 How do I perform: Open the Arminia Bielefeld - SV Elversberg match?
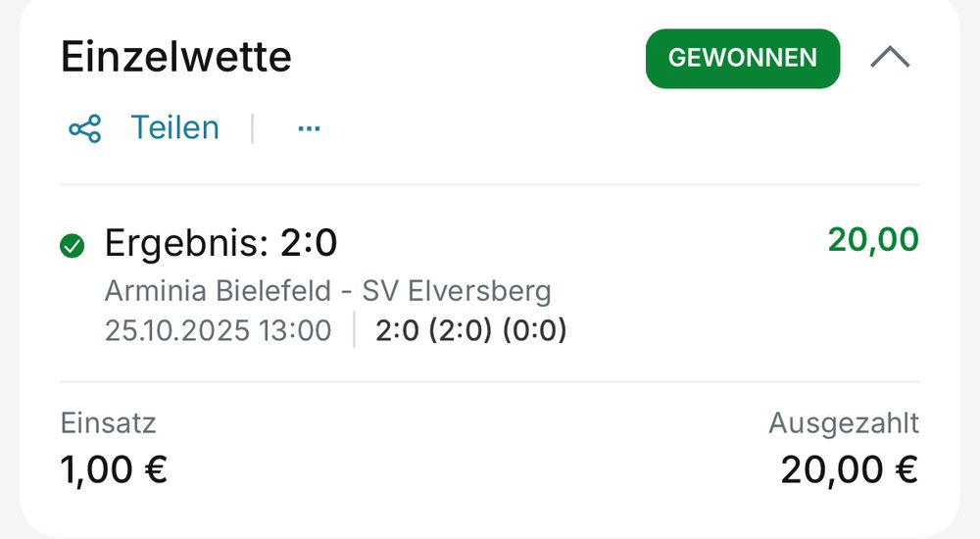[x=328, y=291]
